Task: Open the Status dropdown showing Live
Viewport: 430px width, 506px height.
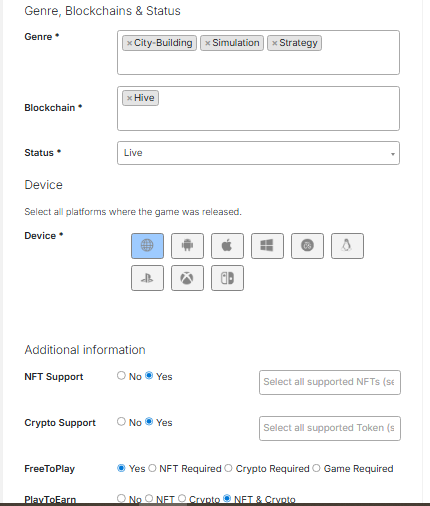Action: click(x=258, y=153)
